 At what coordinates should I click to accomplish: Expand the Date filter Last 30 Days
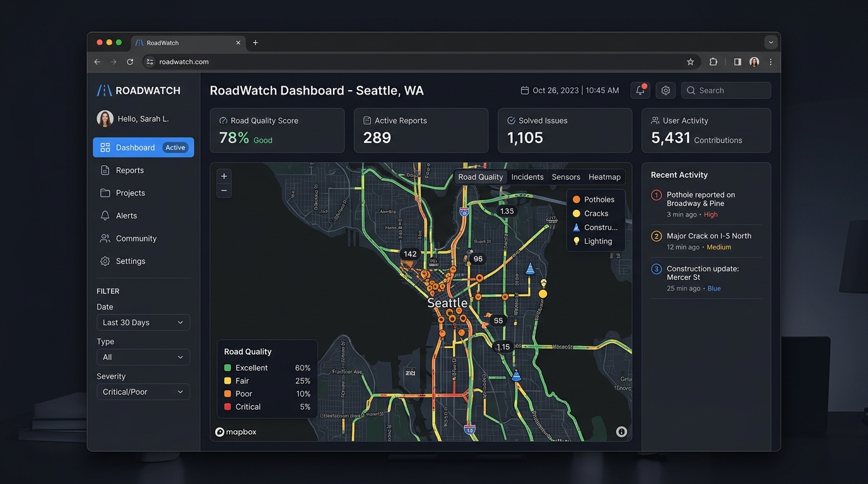click(143, 323)
